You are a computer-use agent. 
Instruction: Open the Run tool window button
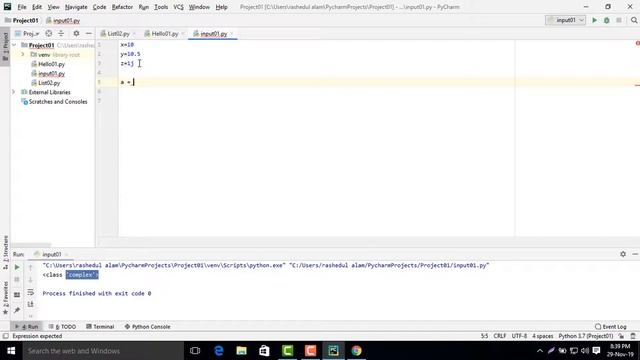pos(27,327)
